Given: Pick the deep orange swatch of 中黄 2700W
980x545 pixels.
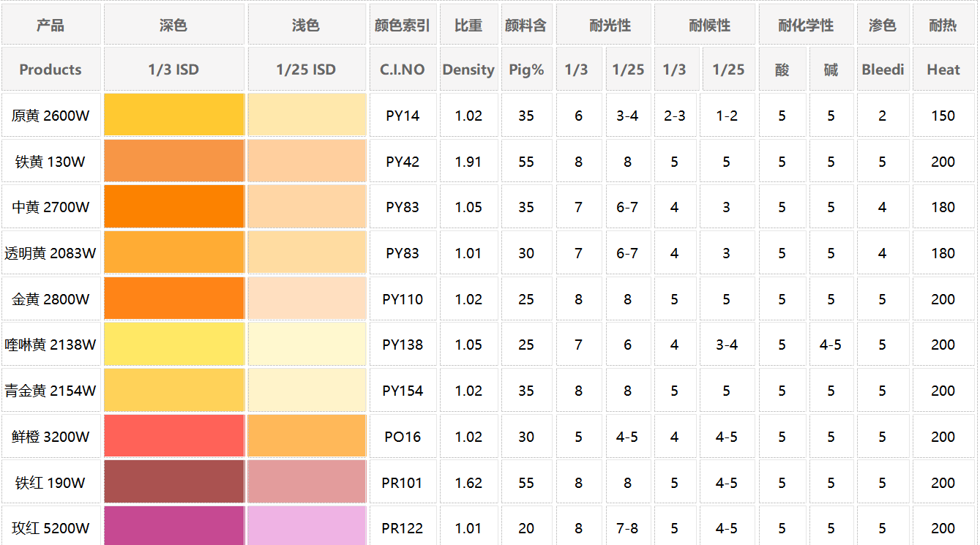Looking at the screenshot, I should coord(174,206).
